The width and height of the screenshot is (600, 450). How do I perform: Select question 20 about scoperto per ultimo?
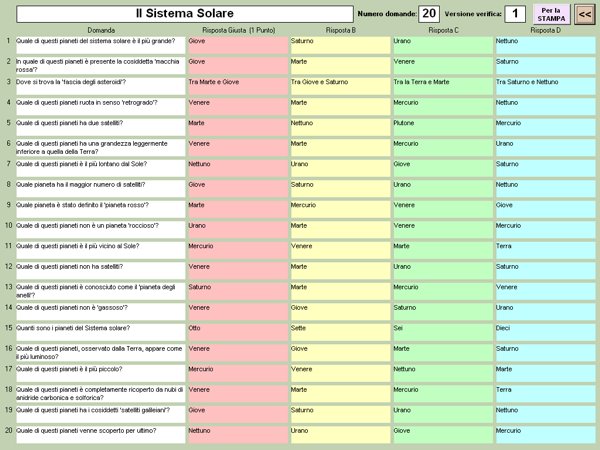pyautogui.click(x=101, y=435)
